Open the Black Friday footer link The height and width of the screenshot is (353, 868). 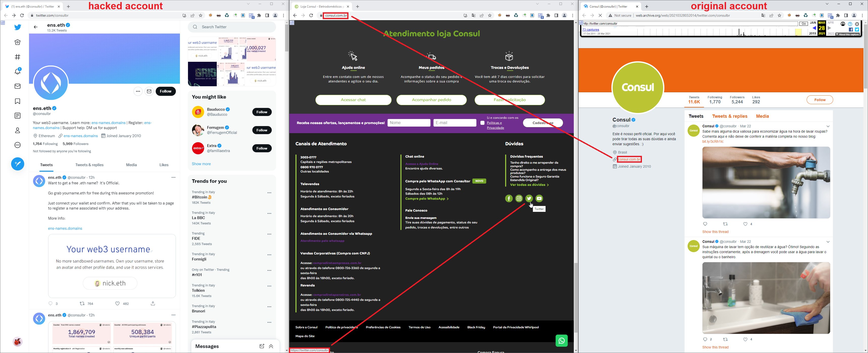click(x=476, y=327)
